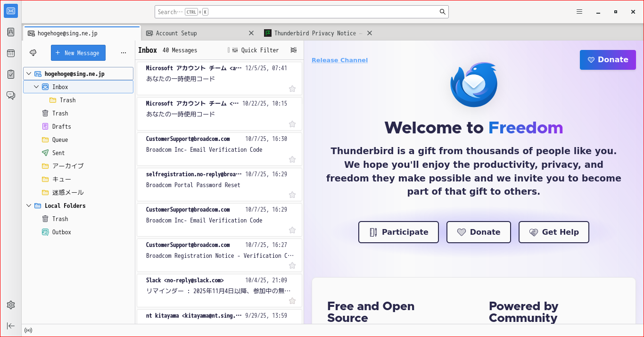Click the Thunderbird logo image
Image resolution: width=644 pixels, height=337 pixels.
click(x=473, y=85)
